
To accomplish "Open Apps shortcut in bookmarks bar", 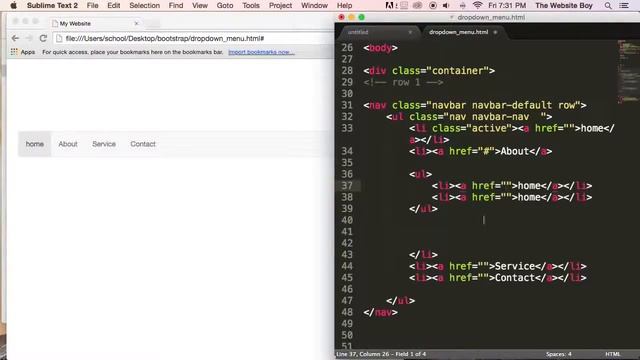I will (23, 52).
